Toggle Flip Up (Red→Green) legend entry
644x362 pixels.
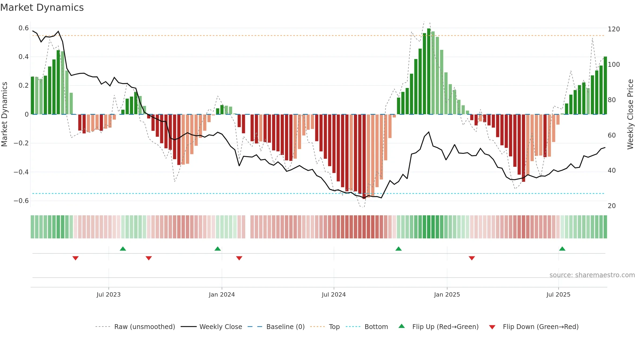(x=438, y=327)
